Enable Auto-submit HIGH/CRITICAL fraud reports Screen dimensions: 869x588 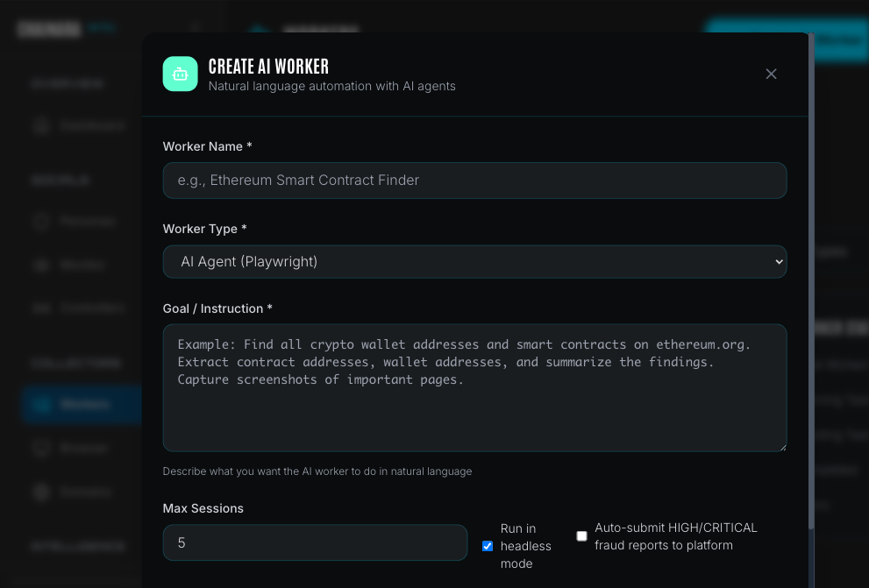581,536
